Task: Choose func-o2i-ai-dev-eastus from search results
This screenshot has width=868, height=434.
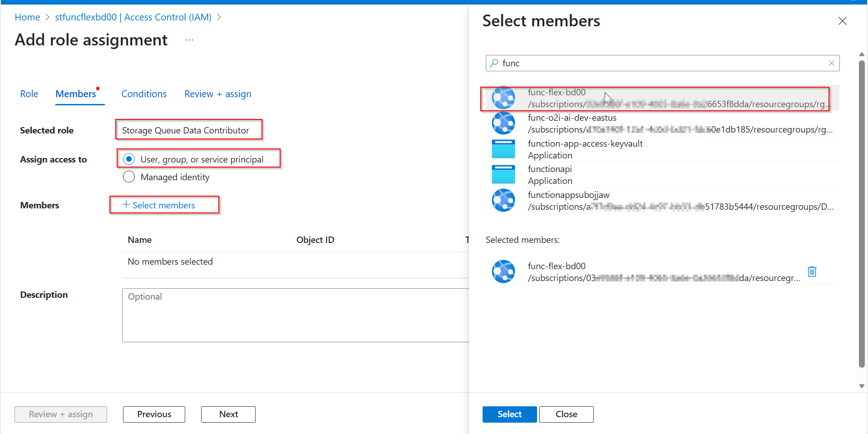Action: coord(662,123)
